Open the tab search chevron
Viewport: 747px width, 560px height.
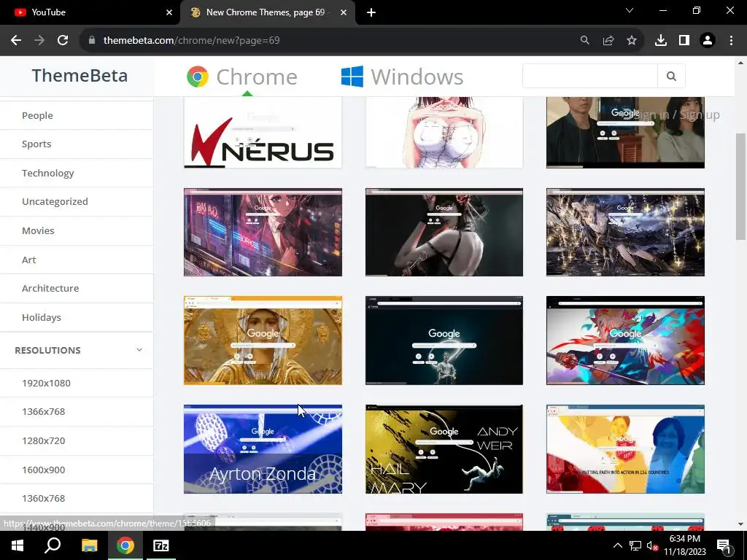pyautogui.click(x=630, y=10)
